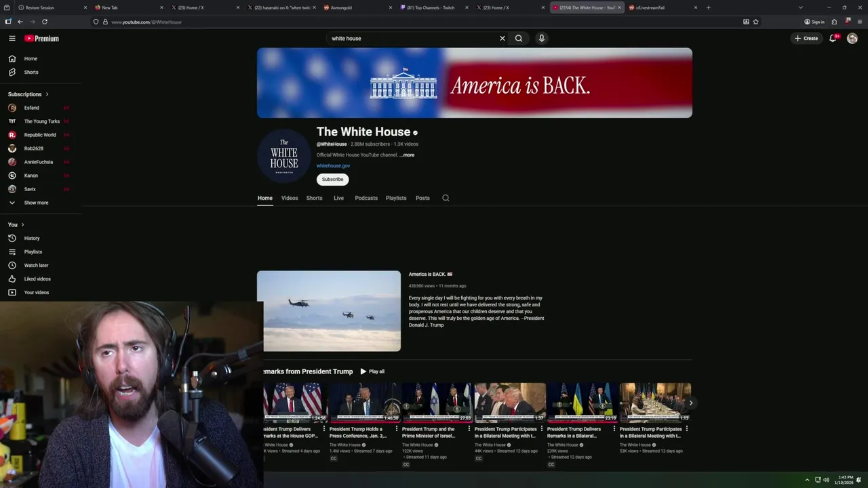Switch to the Posts tab
This screenshot has width=868, height=488.
pos(422,198)
